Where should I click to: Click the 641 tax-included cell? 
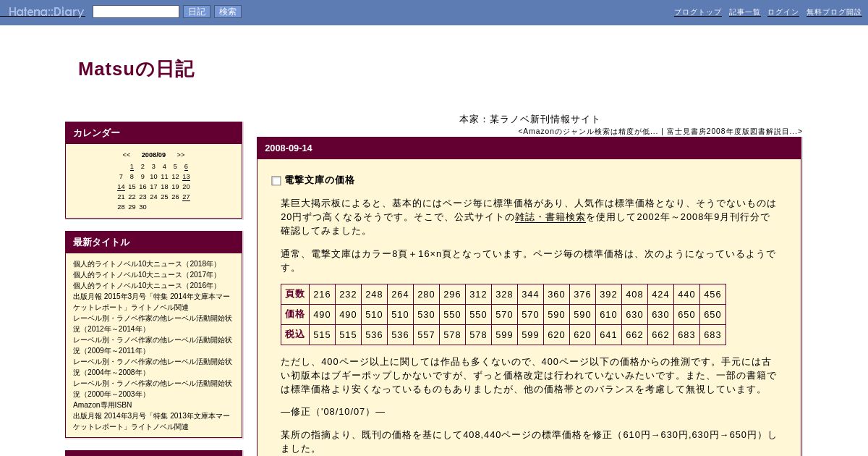[608, 334]
